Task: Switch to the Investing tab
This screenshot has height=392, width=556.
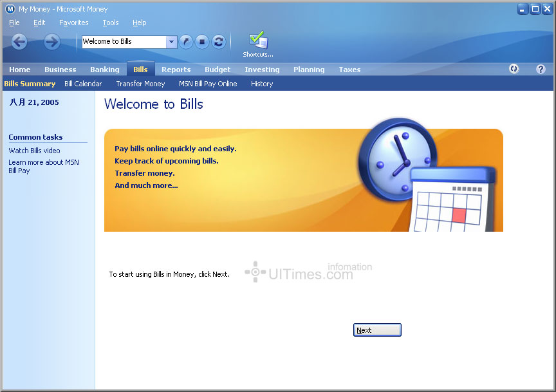Action: click(x=262, y=70)
